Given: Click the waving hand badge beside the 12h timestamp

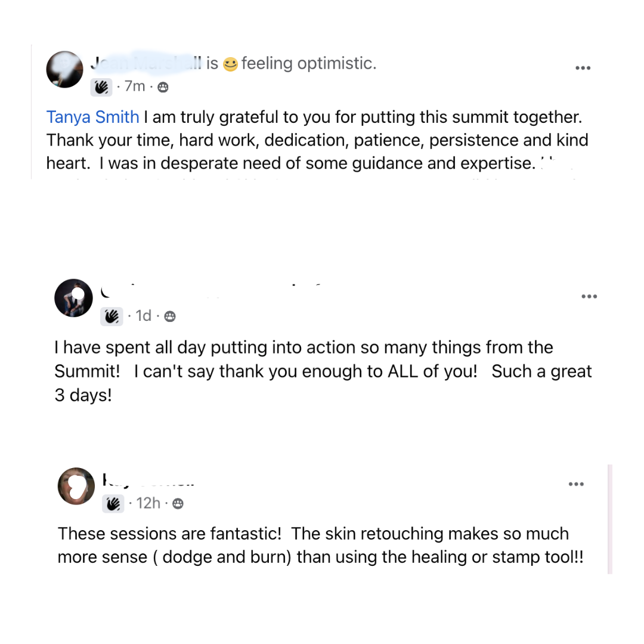Looking at the screenshot, I should [113, 503].
